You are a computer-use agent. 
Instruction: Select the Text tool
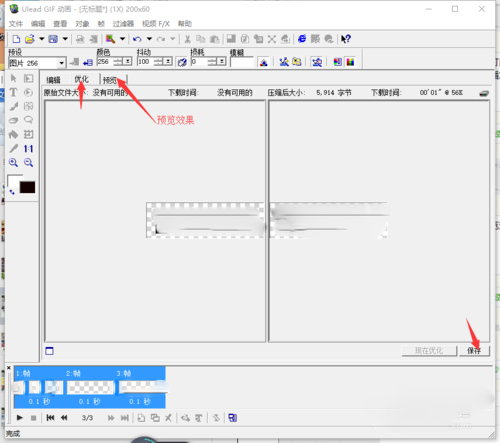pyautogui.click(x=13, y=92)
